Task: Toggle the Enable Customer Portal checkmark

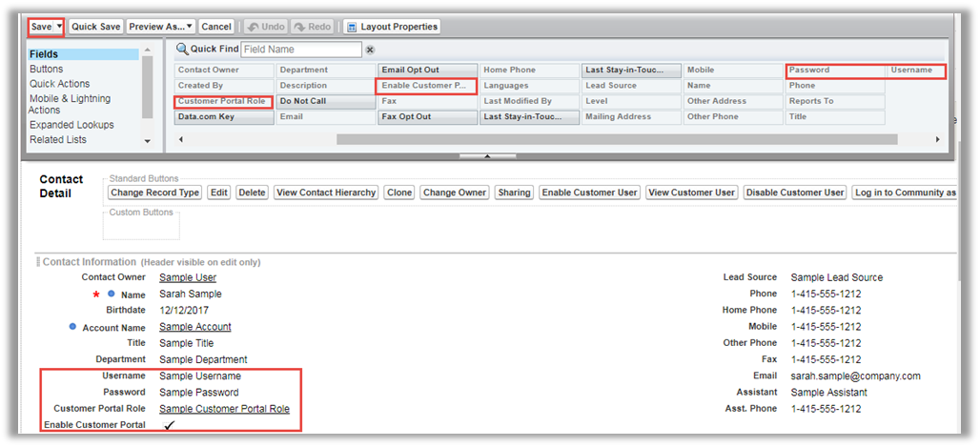Action: click(x=170, y=425)
